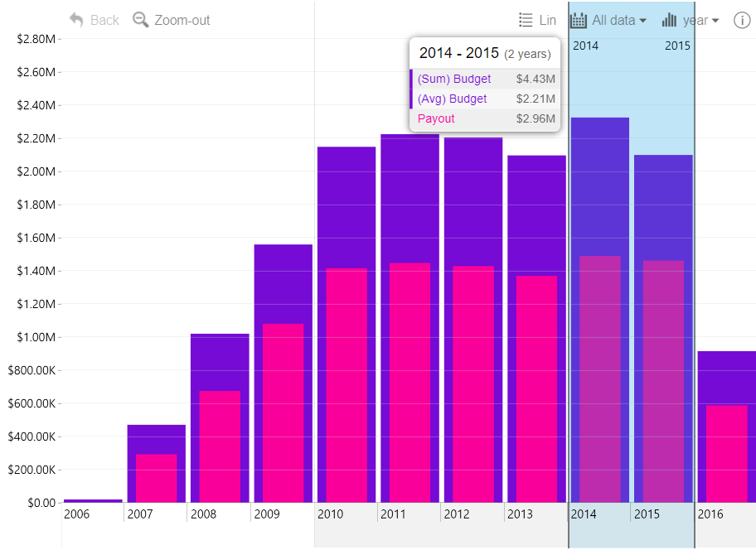
Task: Select the 2016 label on the x-axis
Action: tap(710, 514)
